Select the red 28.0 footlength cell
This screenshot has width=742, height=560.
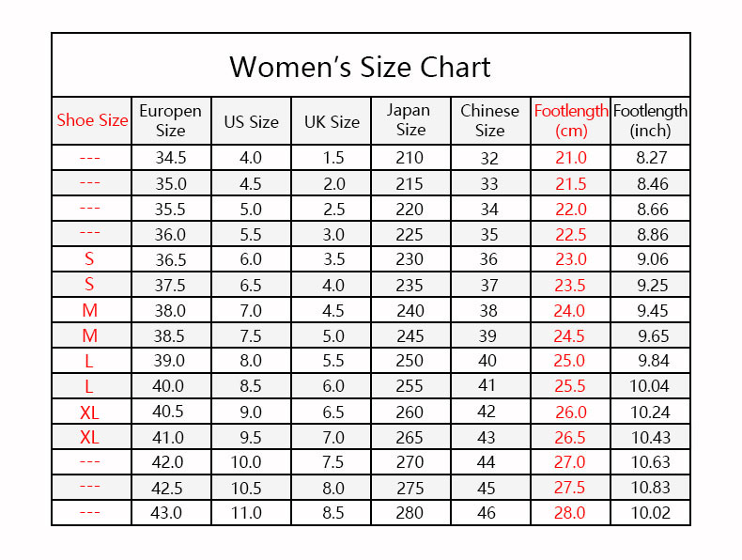pos(570,513)
